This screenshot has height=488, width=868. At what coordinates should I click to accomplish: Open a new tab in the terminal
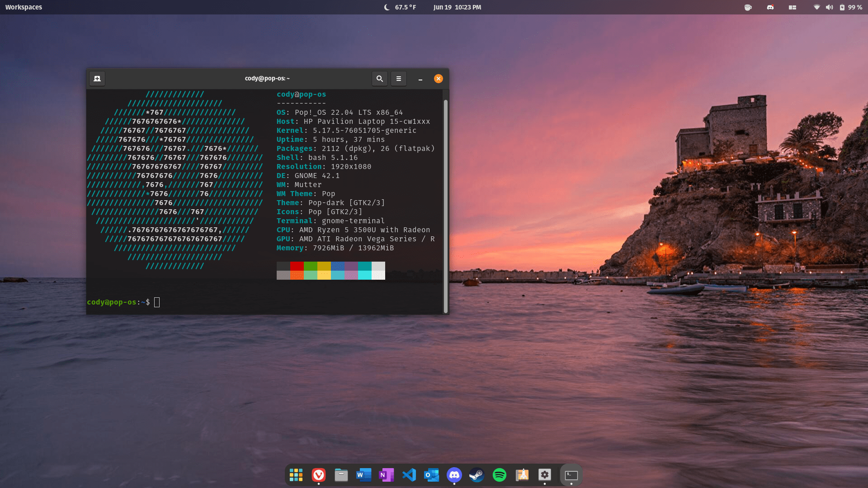click(97, 78)
